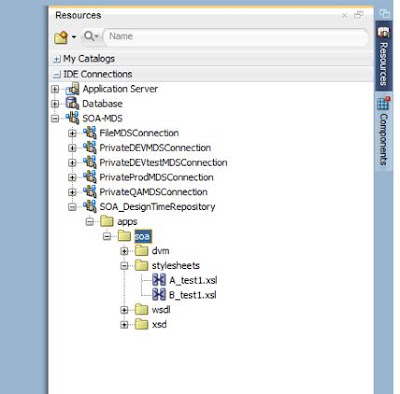Image resolution: width=400 pixels, height=394 pixels.
Task: Click the PrivateDEVMDSConnection icon
Action: 90,147
